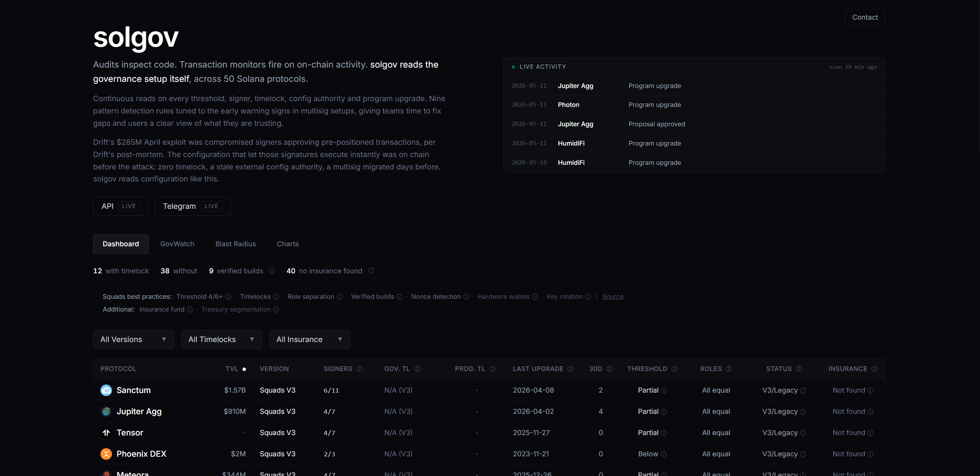980x476 pixels.
Task: Open the Tensor protocol name
Action: [130, 433]
